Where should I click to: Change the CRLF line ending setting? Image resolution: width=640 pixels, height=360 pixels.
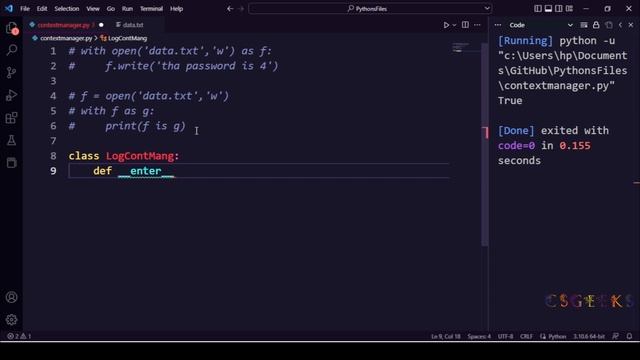(x=526, y=336)
